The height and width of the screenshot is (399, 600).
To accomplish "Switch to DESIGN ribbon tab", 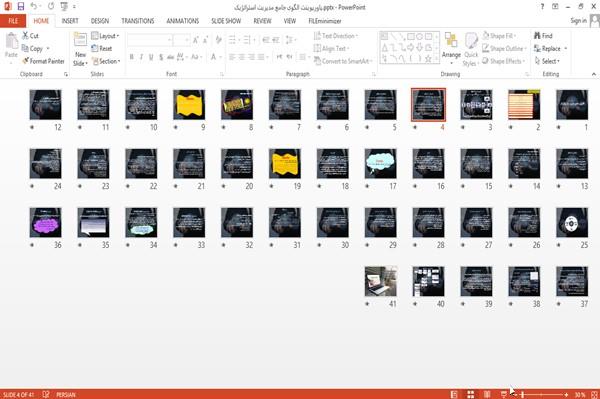I will click(100, 21).
